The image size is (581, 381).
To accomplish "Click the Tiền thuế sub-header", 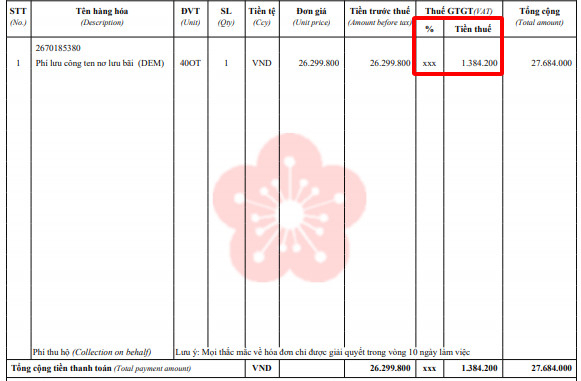I will (x=473, y=29).
